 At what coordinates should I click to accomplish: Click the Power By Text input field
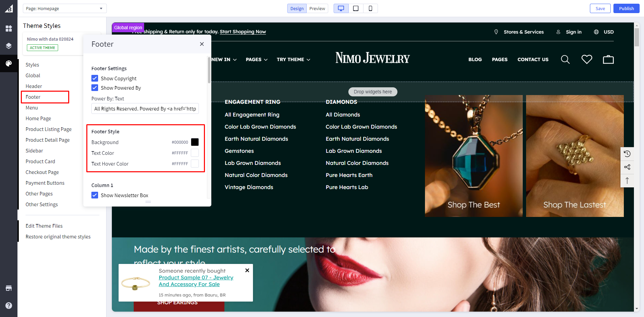point(145,109)
